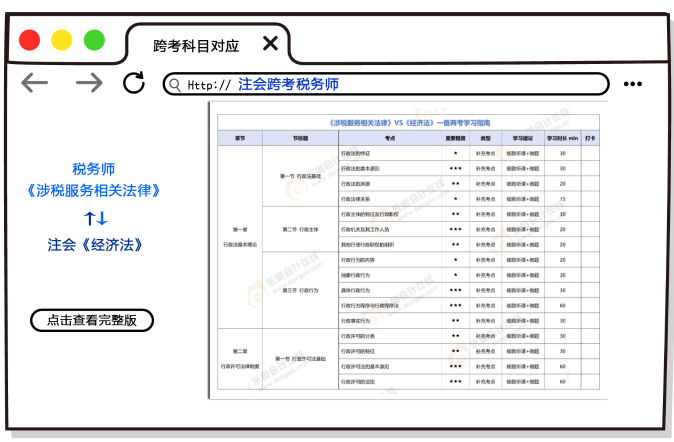Screen dimensions: 674x442
Task: Click the 注会《经济法》 text
Action: pyautogui.click(x=95, y=245)
